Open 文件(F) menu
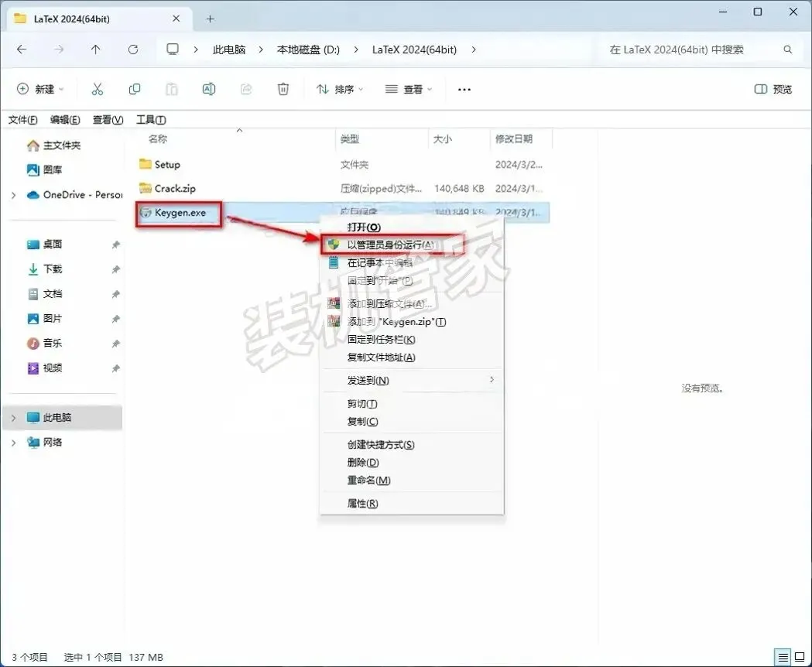The height and width of the screenshot is (667, 812). pyautogui.click(x=22, y=120)
